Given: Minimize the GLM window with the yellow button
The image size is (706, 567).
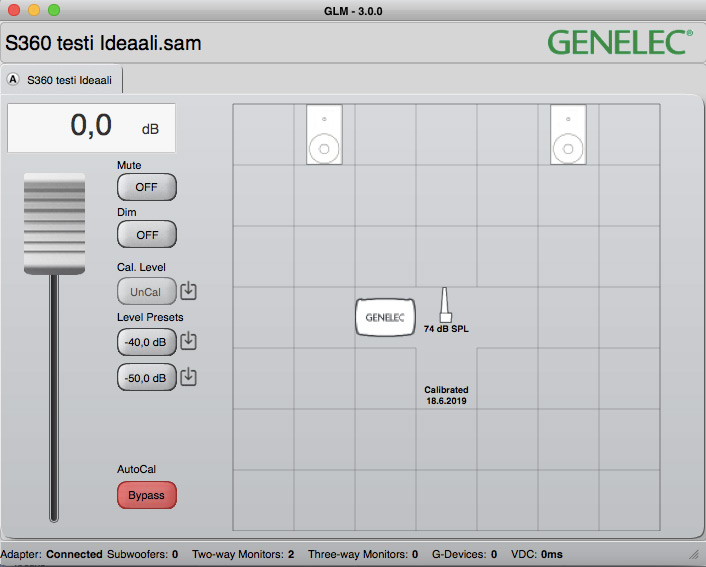Looking at the screenshot, I should pos(34,10).
